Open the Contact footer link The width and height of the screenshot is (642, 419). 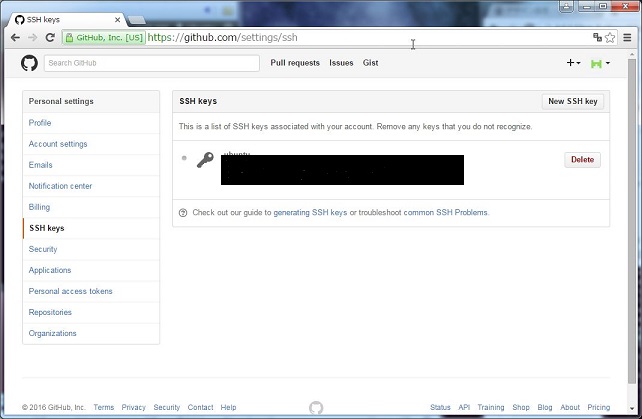[200, 408]
